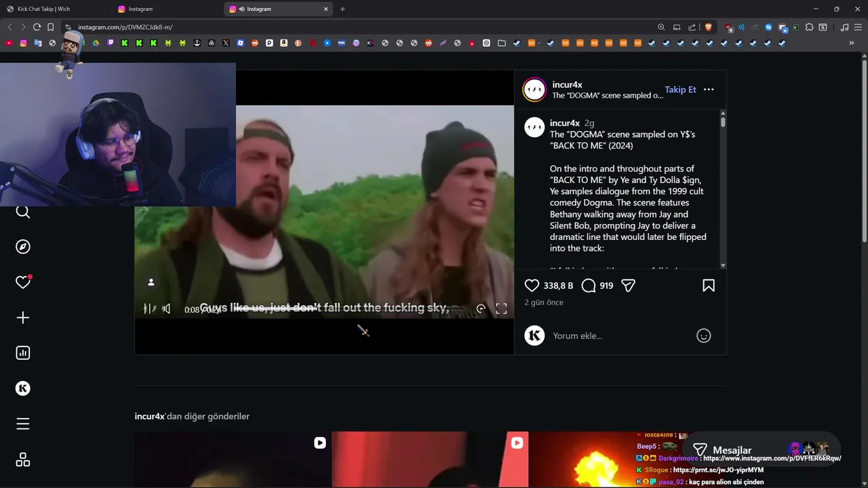Save the post with the bookmark icon
The width and height of the screenshot is (868, 488).
point(709,286)
